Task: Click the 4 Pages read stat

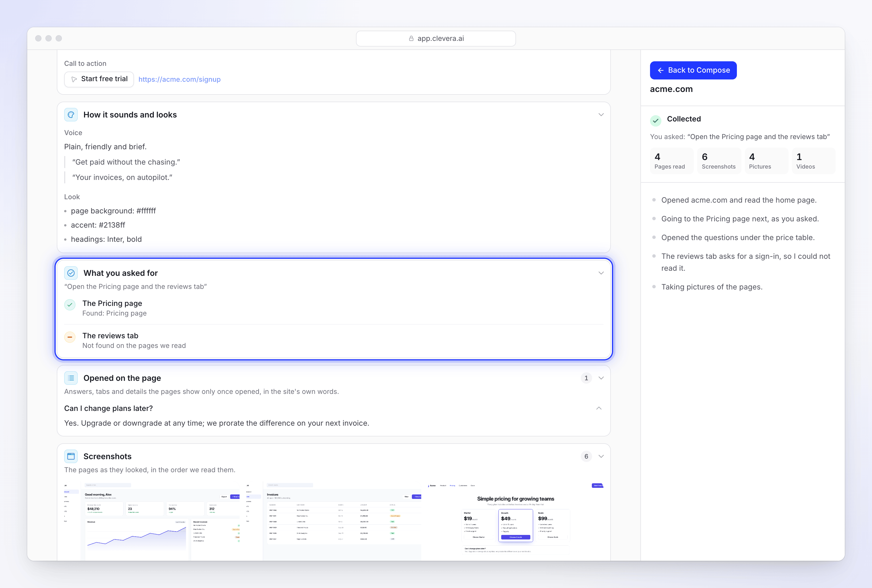Action: [x=671, y=161]
